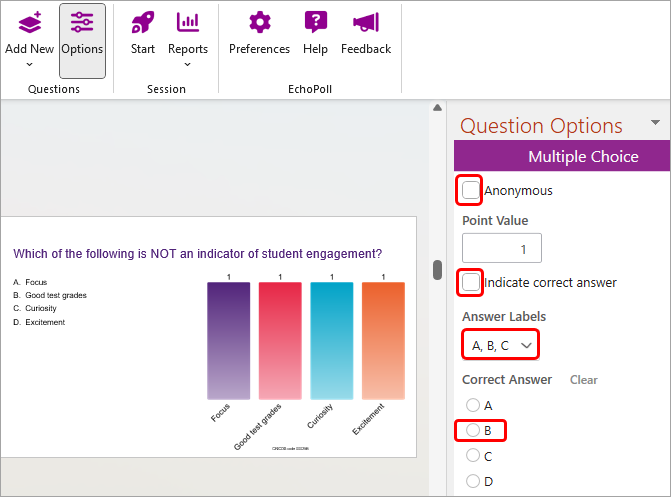Viewport: 671px width, 497px height.
Task: Select B as the correct answer
Action: (x=473, y=431)
